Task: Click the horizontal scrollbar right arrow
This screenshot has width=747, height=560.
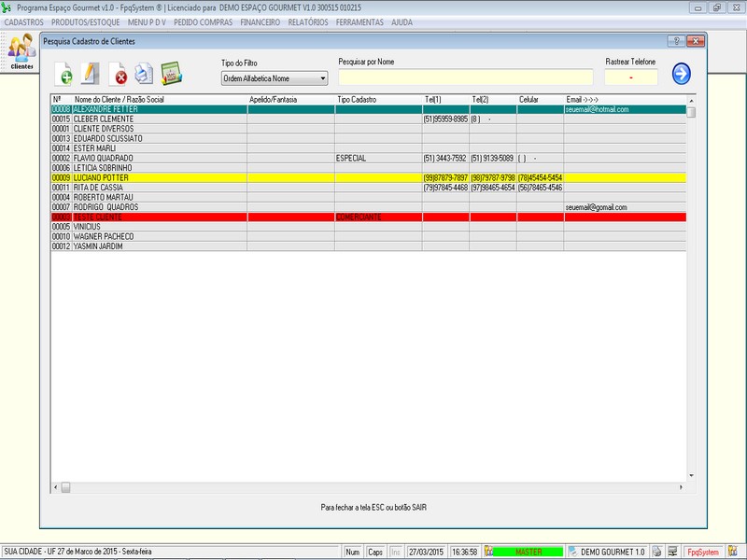Action: pyautogui.click(x=680, y=487)
